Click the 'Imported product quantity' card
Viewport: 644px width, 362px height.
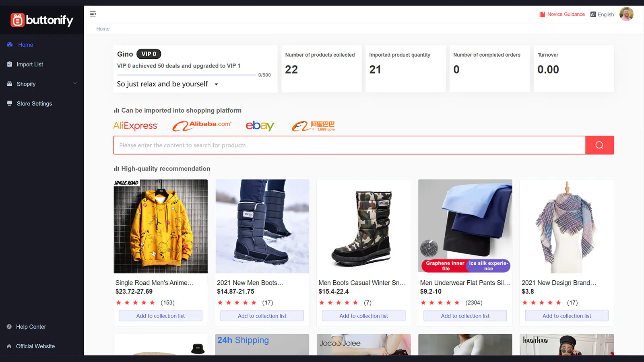click(x=405, y=69)
